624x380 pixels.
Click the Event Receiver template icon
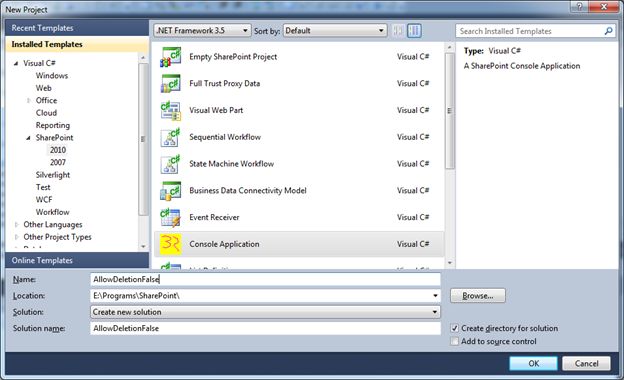click(170, 217)
